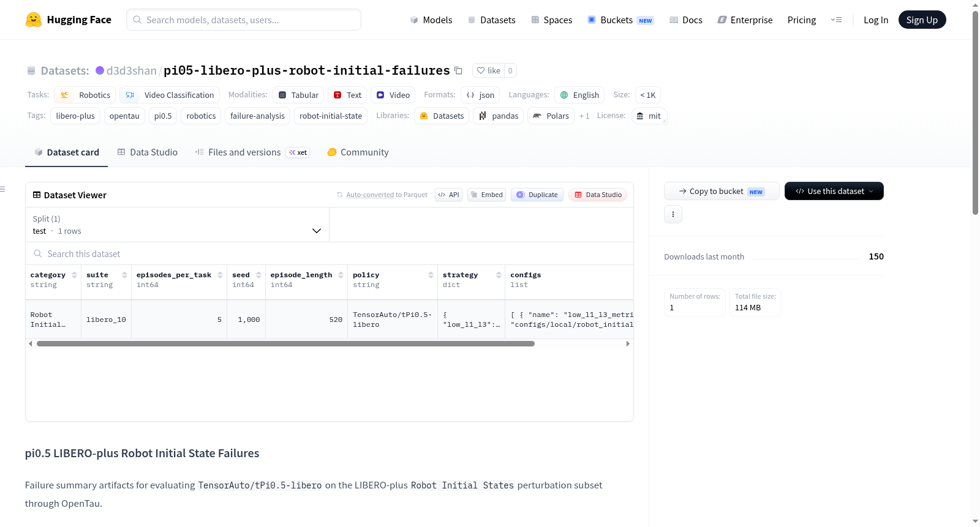Sort the policy column
The image size is (980, 527).
(x=431, y=275)
